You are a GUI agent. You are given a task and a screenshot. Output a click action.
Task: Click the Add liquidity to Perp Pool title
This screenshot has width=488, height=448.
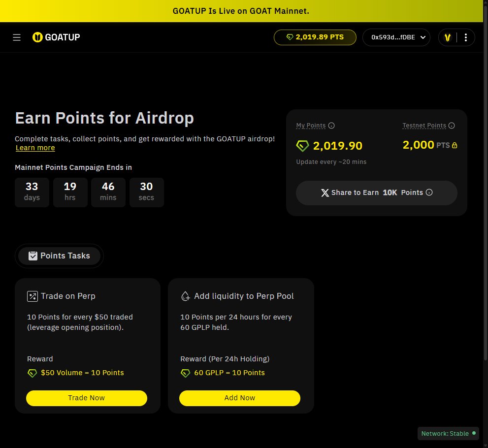click(x=244, y=296)
